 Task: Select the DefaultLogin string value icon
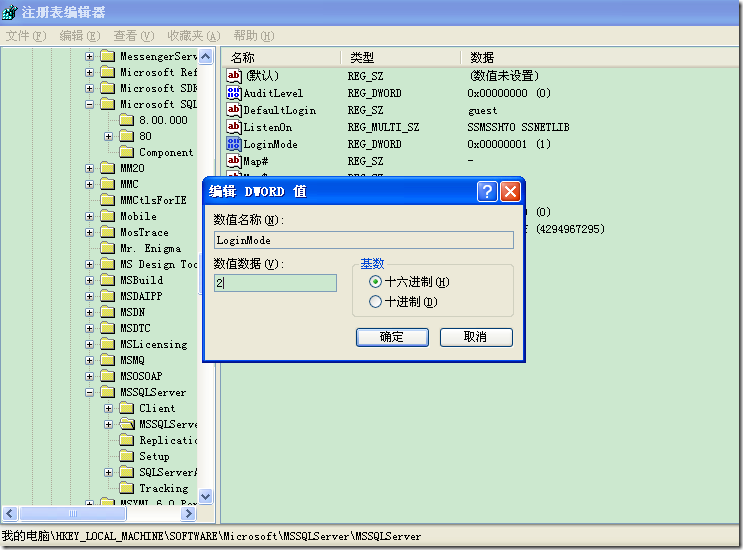(x=234, y=110)
